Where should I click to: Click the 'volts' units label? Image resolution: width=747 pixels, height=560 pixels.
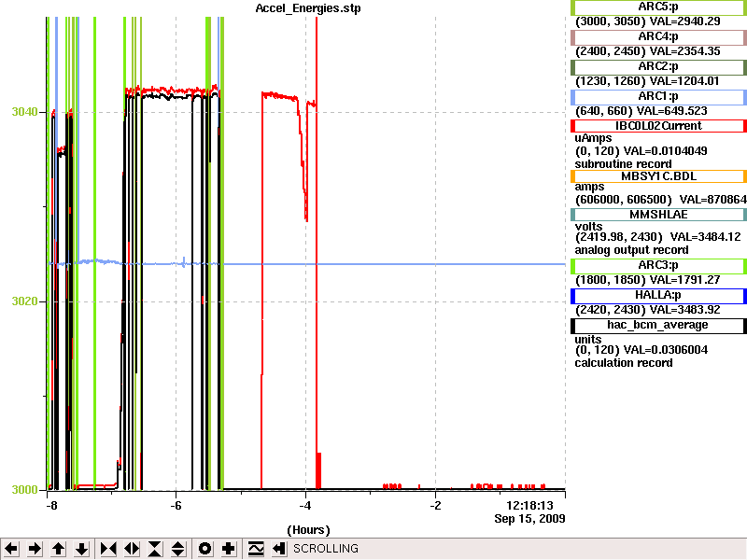pyautogui.click(x=588, y=227)
